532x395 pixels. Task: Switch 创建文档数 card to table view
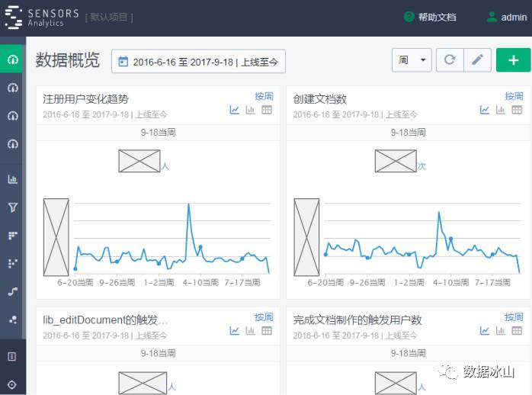(x=517, y=110)
